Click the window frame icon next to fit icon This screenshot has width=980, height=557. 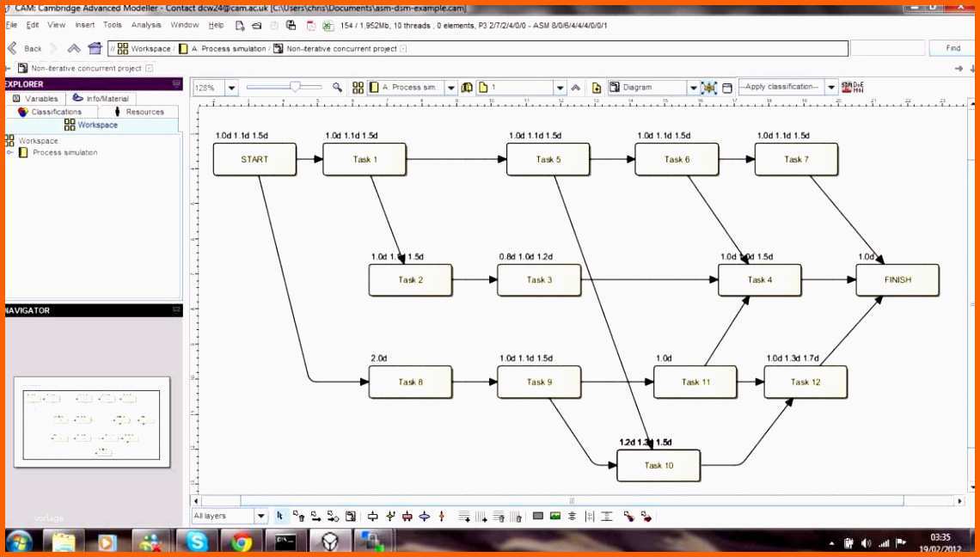click(x=727, y=88)
